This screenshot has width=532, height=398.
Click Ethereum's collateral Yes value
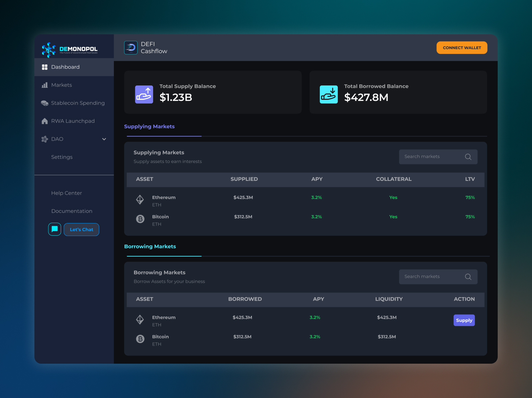tap(393, 198)
